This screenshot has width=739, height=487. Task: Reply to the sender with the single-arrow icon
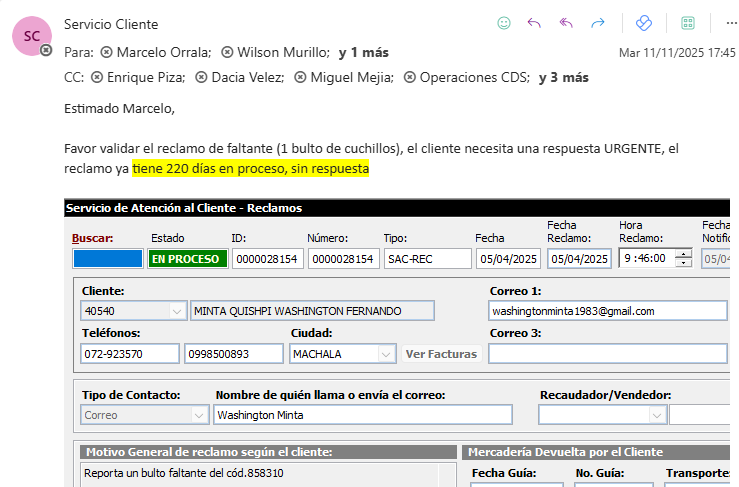tap(534, 22)
